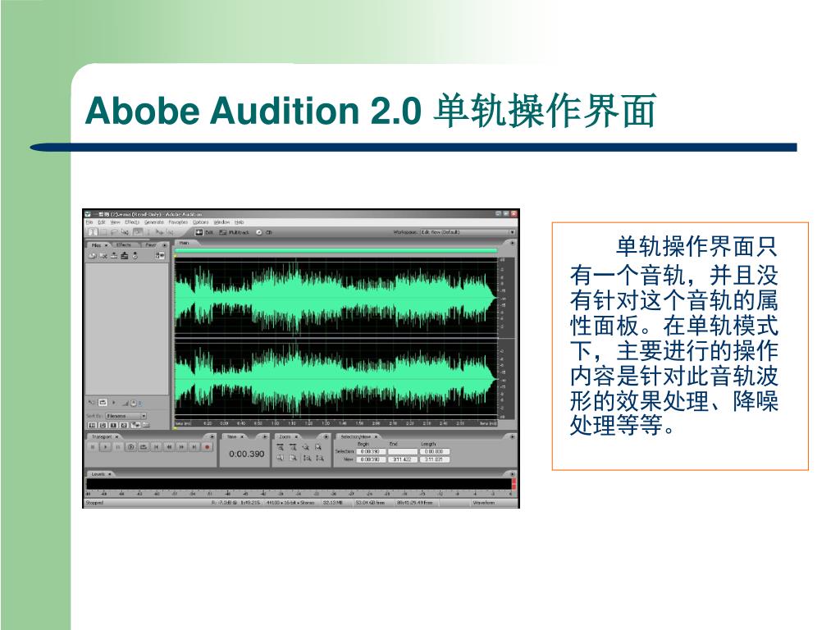840x630 pixels.
Task: Open the Favorites menu
Action: point(178,222)
